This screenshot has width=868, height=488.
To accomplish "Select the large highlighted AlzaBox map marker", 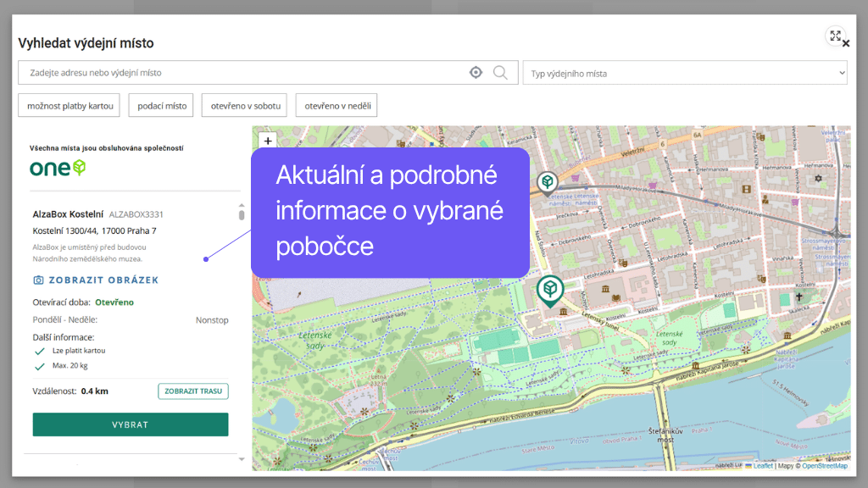I will (x=551, y=288).
